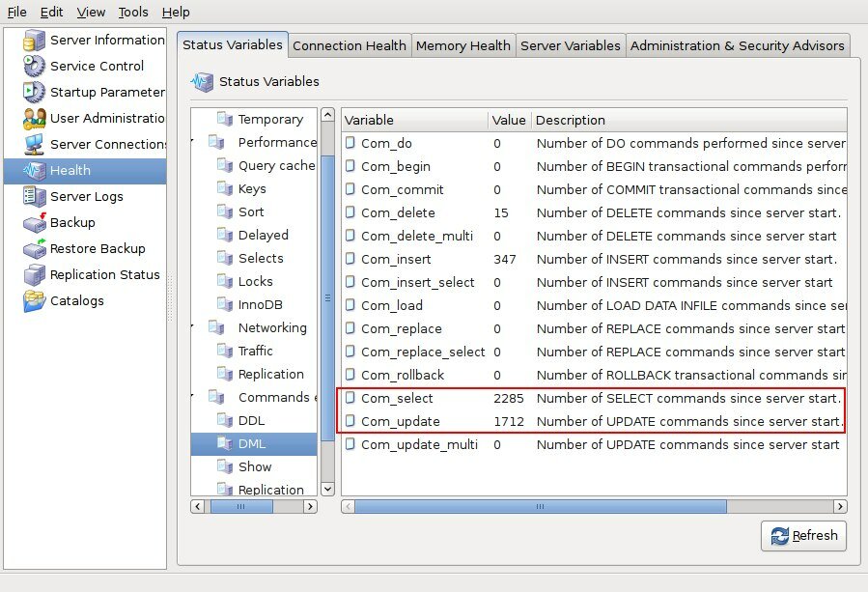Click the folder icon beside Query cache
Viewport: 868px width, 592px height.
tap(225, 165)
